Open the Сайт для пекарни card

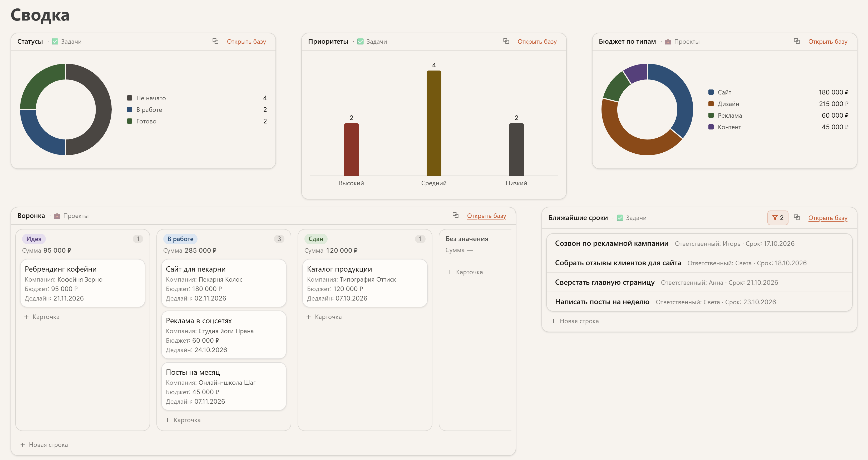(224, 283)
